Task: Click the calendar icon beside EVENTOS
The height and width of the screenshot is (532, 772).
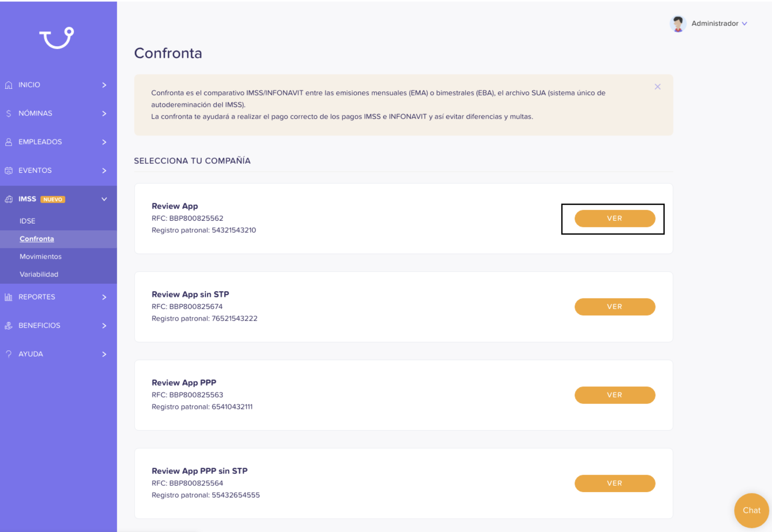Action: [8, 171]
